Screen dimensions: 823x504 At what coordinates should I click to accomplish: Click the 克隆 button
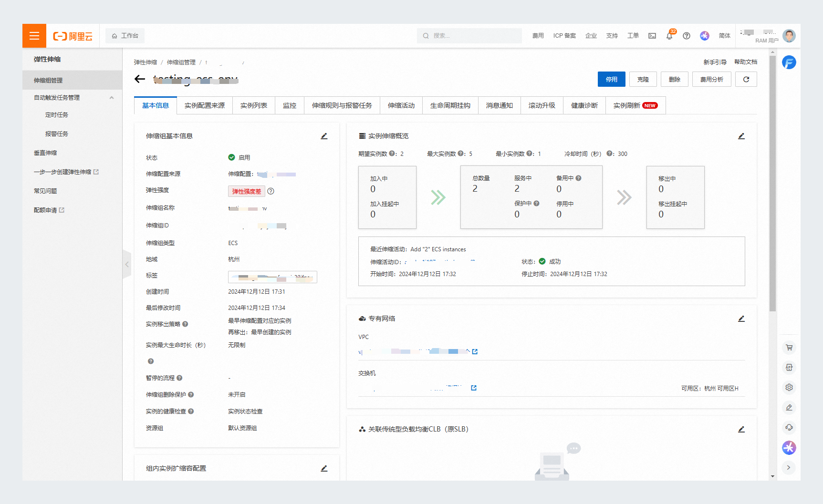pyautogui.click(x=643, y=79)
